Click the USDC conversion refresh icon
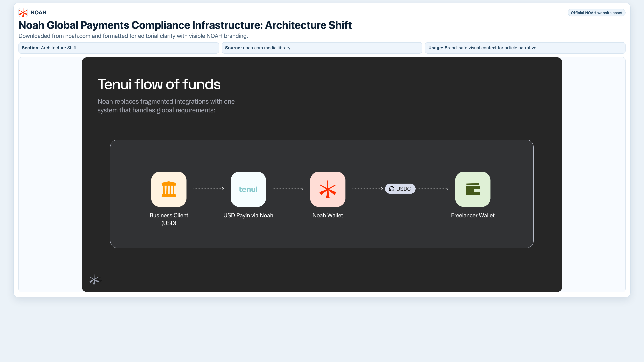The image size is (644, 362). click(391, 189)
